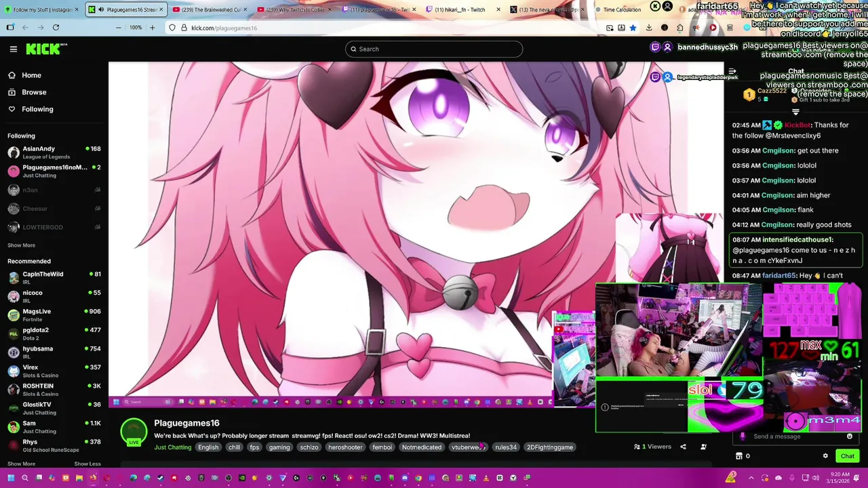Image resolution: width=868 pixels, height=488 pixels.
Task: Select offline channel Cheesur
Action: [x=54, y=209]
